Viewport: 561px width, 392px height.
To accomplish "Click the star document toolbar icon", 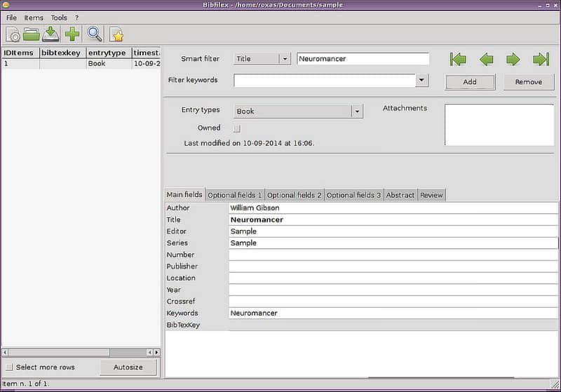I will click(116, 34).
